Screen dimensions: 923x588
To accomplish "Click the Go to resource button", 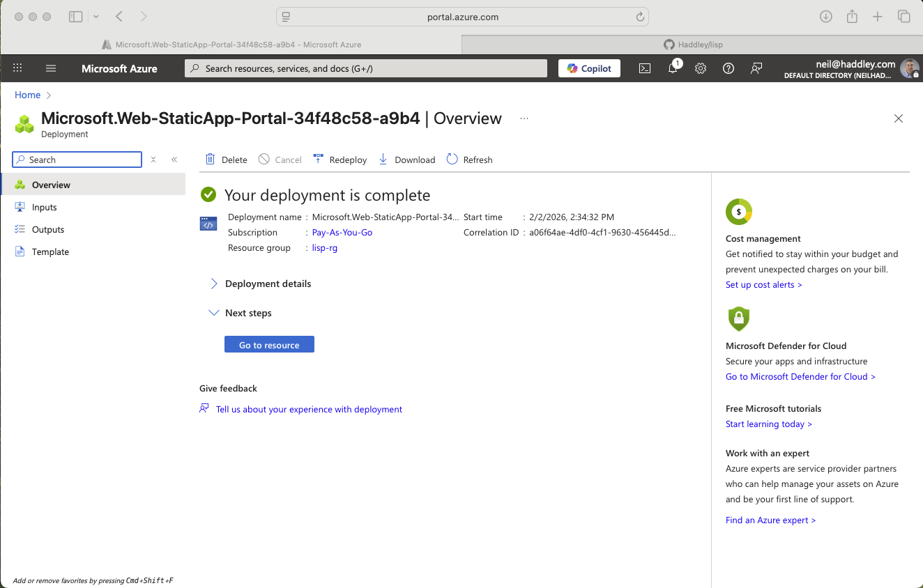I will coord(269,344).
